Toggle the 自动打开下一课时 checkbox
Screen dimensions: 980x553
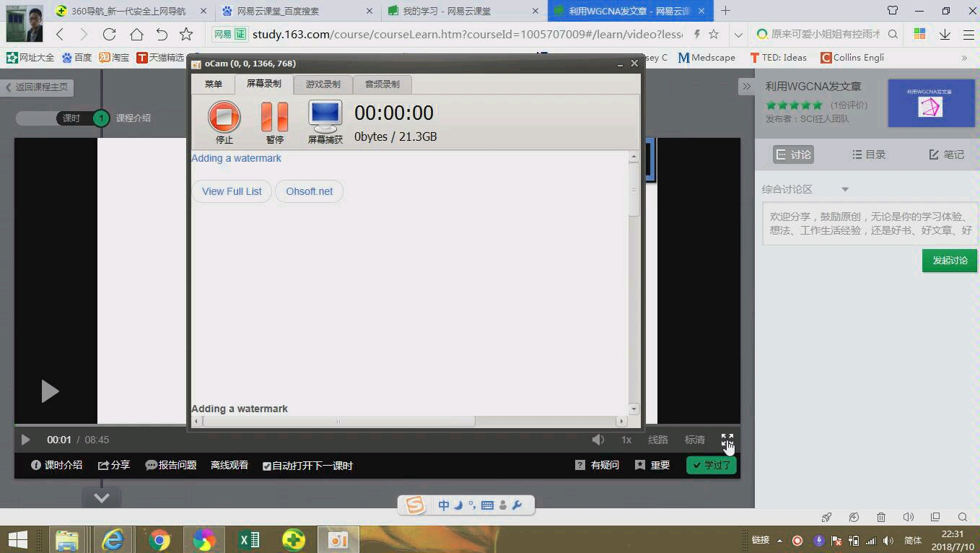pos(267,466)
